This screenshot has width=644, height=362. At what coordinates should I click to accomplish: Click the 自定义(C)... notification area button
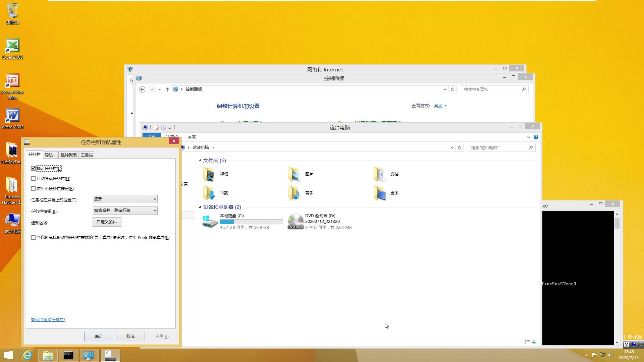107,222
